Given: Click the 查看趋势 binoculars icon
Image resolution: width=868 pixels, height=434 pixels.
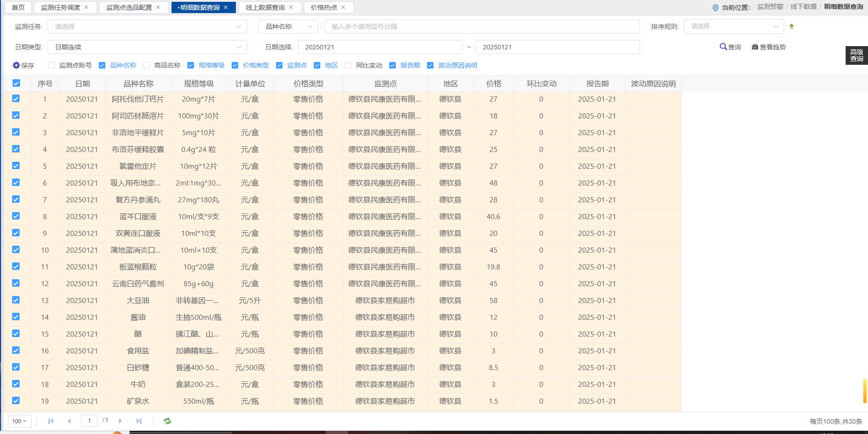Looking at the screenshot, I should (x=755, y=47).
